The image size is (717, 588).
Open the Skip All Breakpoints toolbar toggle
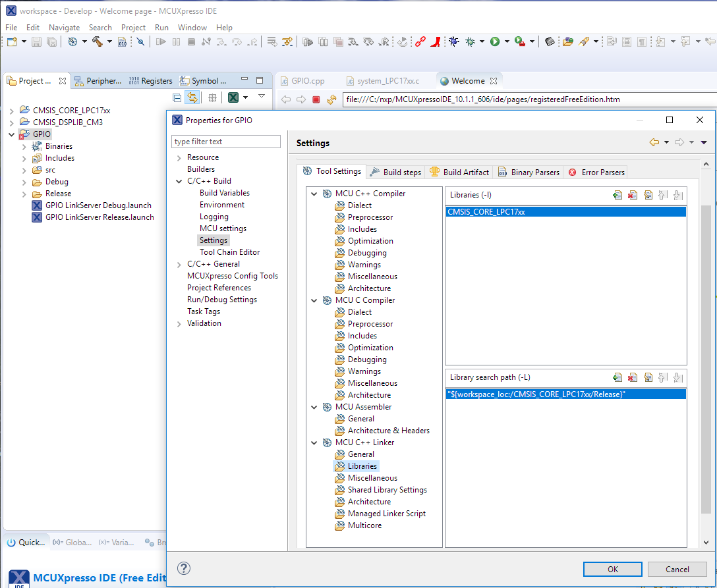141,42
